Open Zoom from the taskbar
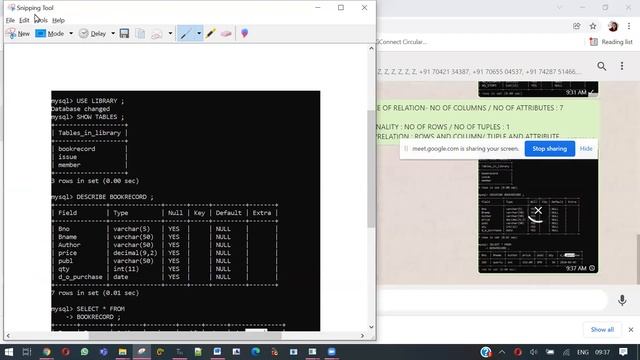The height and width of the screenshot is (360, 640). pyautogui.click(x=331, y=352)
